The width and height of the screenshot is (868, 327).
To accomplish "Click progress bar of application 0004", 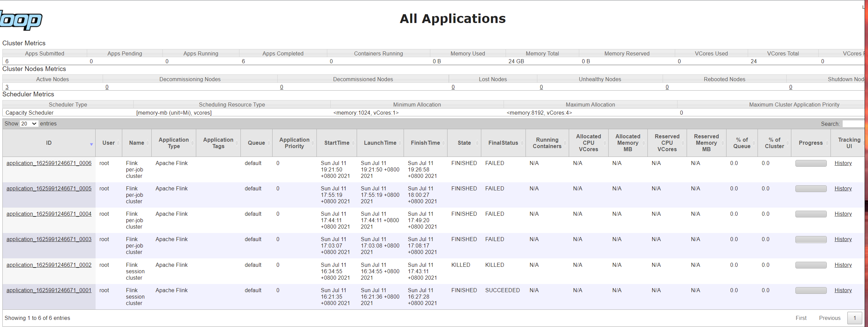I will coord(811,214).
